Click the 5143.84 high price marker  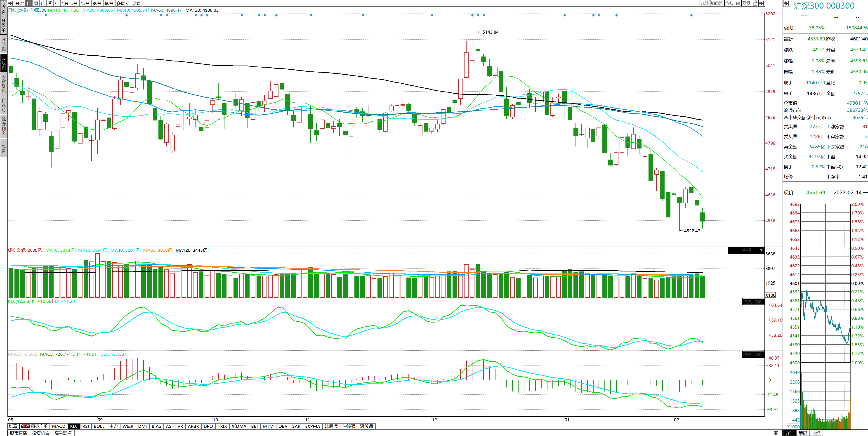click(490, 32)
